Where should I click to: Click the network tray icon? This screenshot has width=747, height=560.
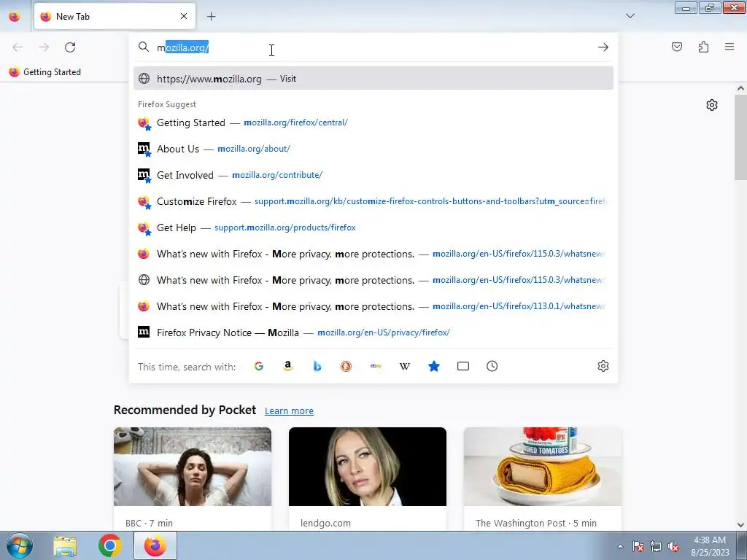pos(656,546)
